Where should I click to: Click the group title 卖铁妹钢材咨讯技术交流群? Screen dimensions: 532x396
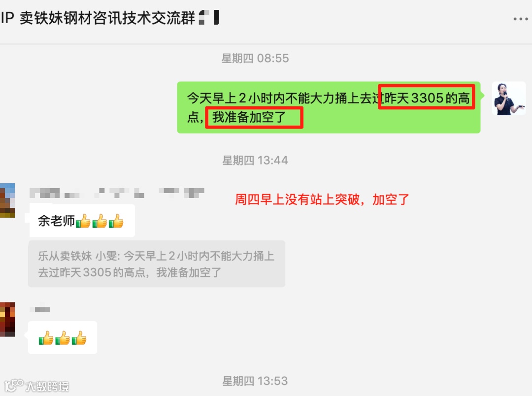(107, 18)
